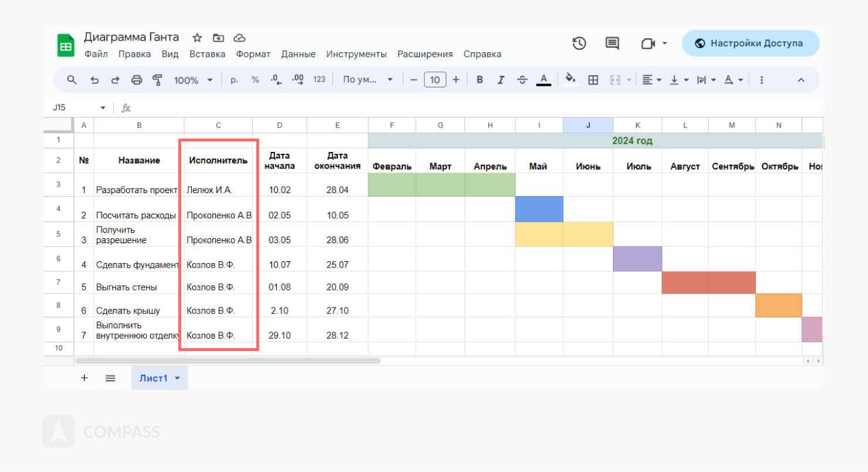Open the comments icon at top right
The image size is (868, 472).
pos(612,43)
